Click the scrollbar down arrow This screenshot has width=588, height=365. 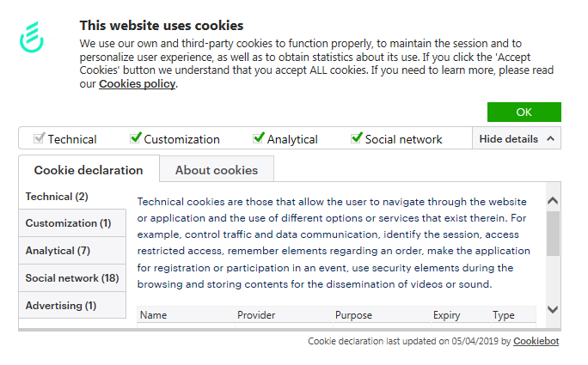[x=553, y=309]
